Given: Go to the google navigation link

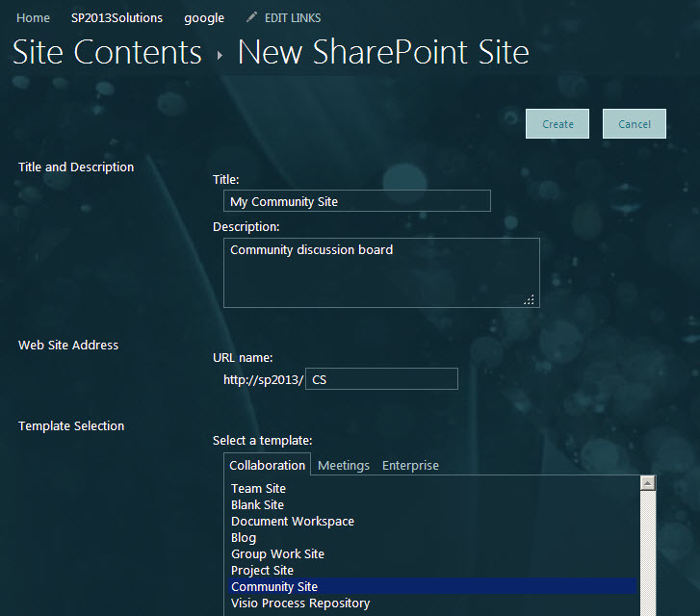Looking at the screenshot, I should pos(204,18).
